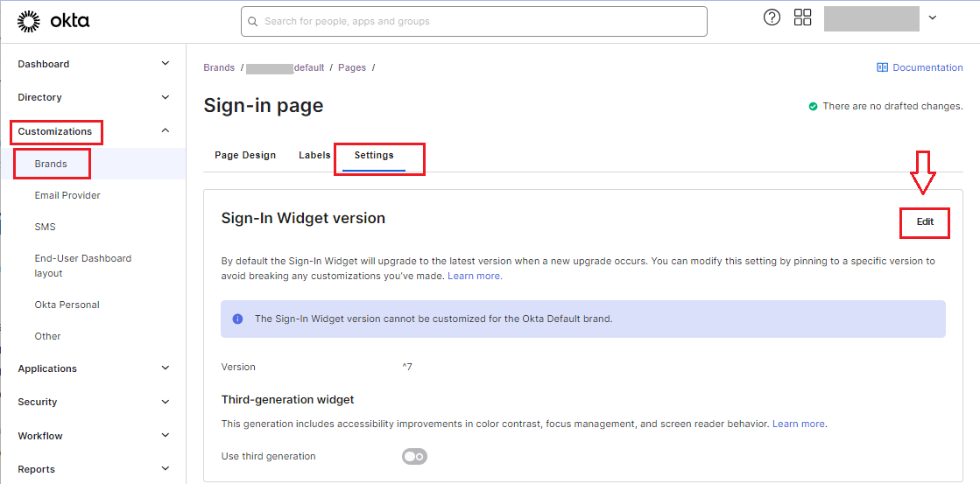Click the Workflow sidebar label

pyautogui.click(x=40, y=435)
